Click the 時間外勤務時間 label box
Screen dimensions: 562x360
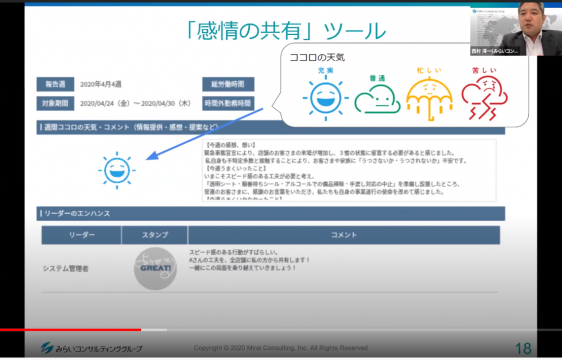click(x=228, y=103)
